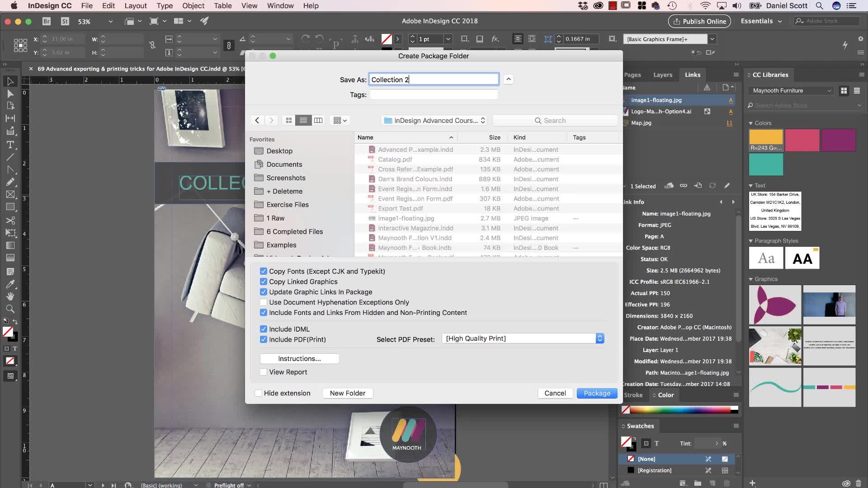Switch to the Stroke tab

pyautogui.click(x=633, y=395)
